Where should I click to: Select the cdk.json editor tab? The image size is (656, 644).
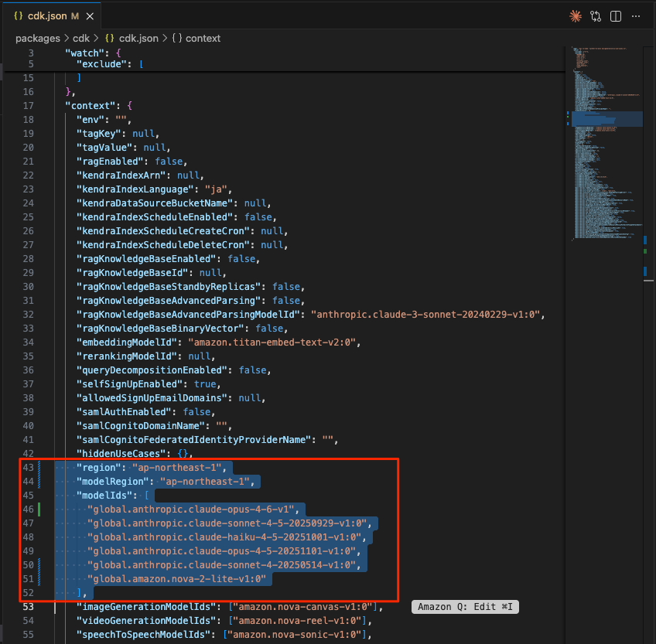[x=46, y=15]
